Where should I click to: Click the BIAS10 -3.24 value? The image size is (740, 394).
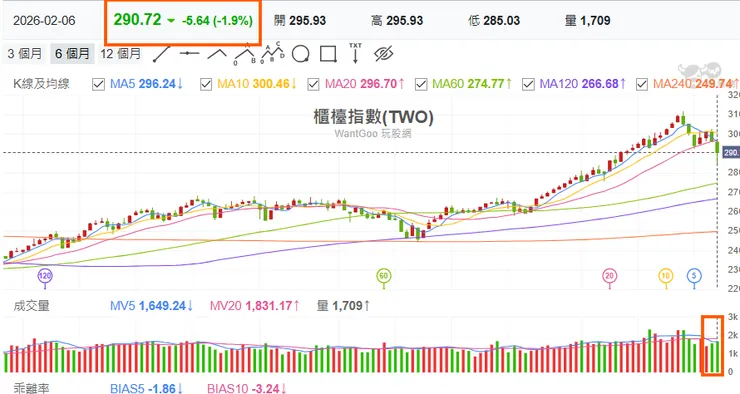click(x=244, y=388)
